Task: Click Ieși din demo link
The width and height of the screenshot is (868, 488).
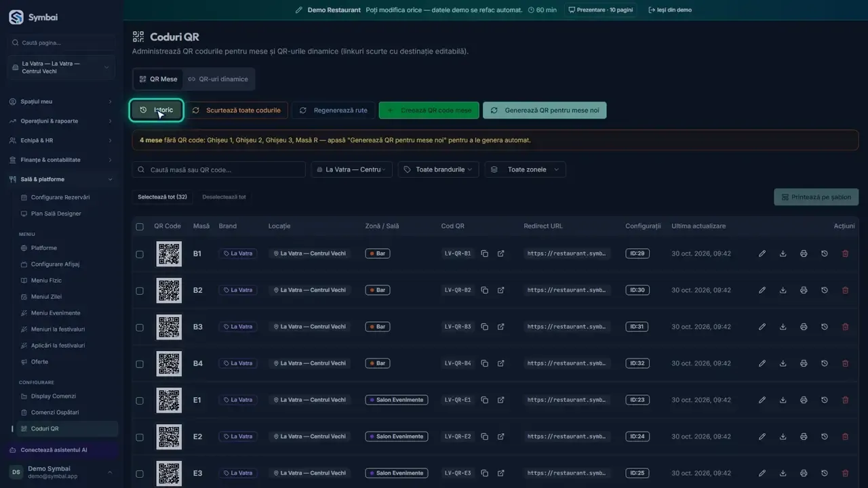Action: [x=670, y=10]
